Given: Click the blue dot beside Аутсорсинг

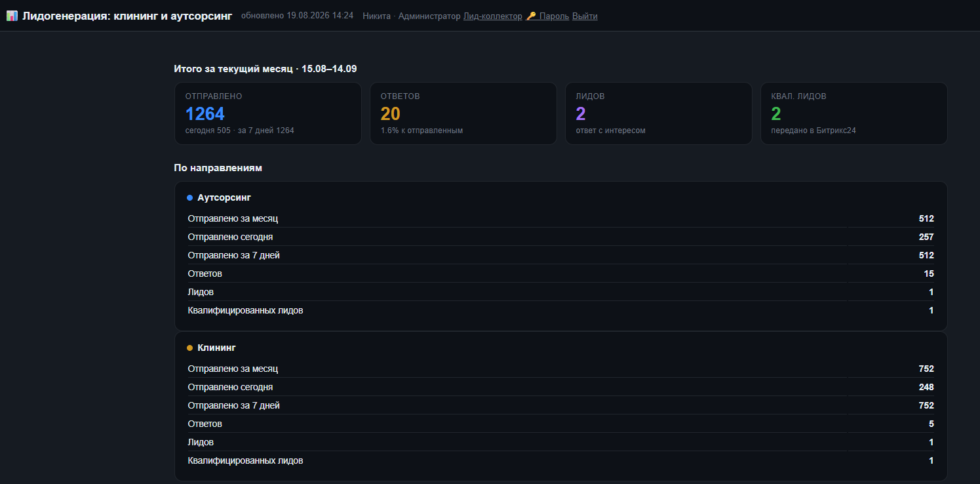Looking at the screenshot, I should [x=190, y=197].
